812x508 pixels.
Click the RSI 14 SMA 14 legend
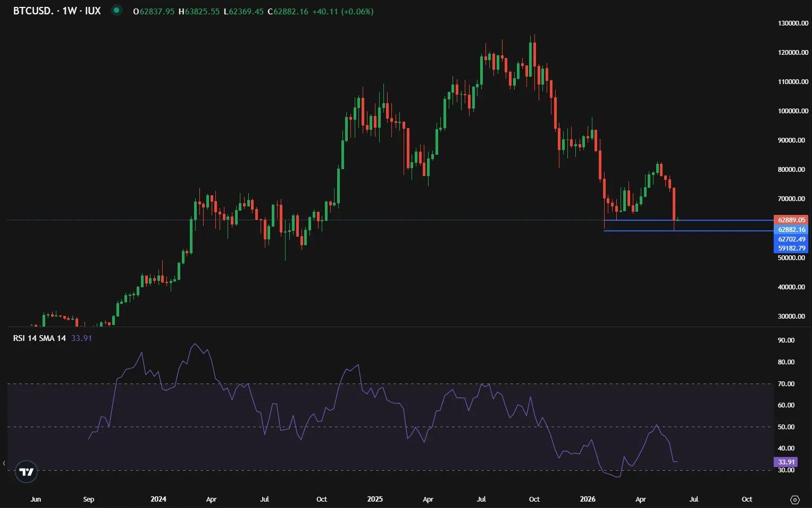pos(39,338)
